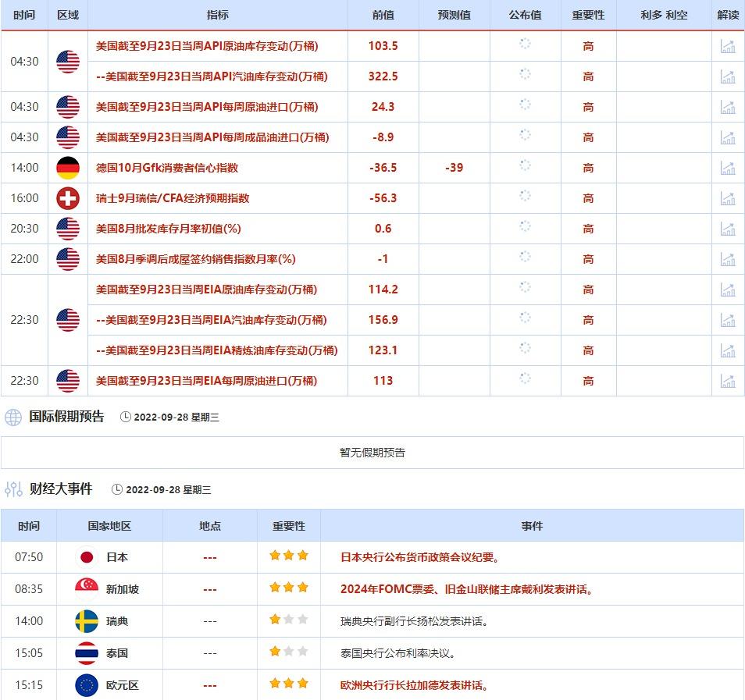The width and height of the screenshot is (745, 700).
Task: Select forecast value -39
Action: tap(454, 168)
